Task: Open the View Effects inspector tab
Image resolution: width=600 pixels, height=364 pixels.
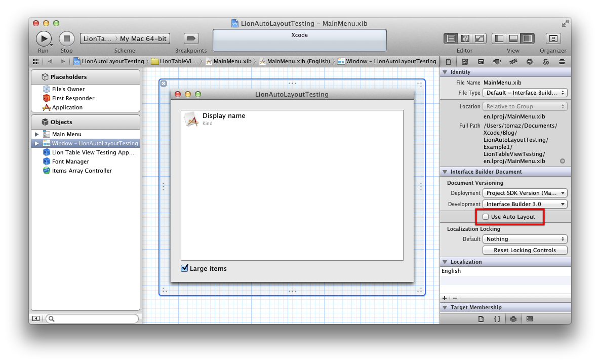Action: point(562,62)
